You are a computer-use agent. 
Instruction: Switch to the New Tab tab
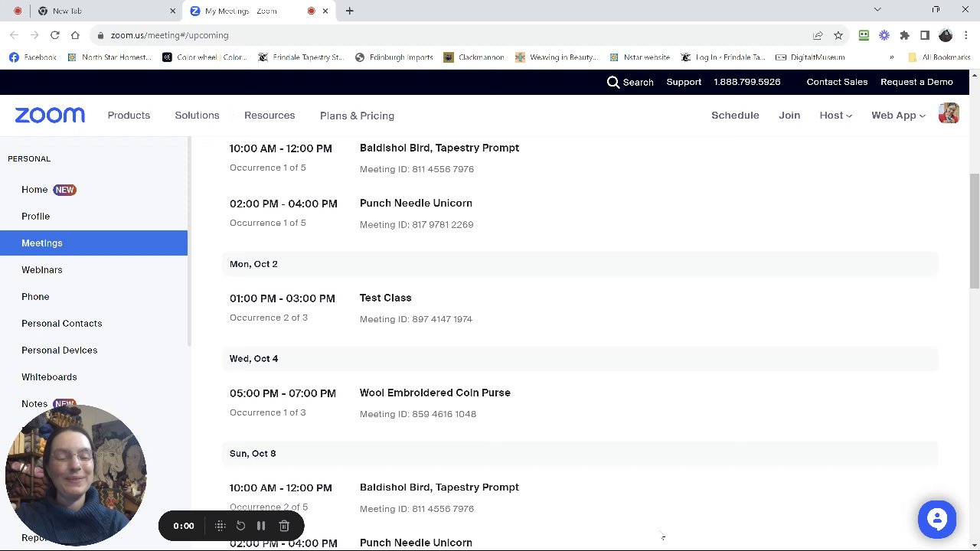pos(106,11)
